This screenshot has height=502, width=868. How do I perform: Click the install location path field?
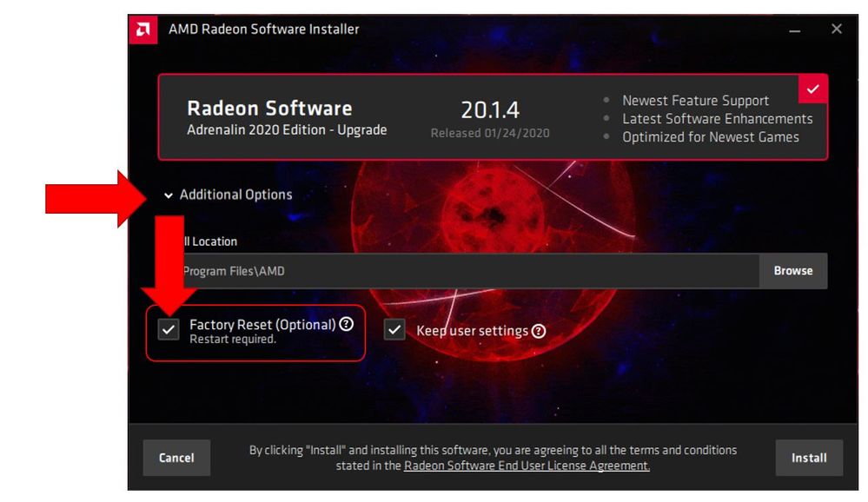click(461, 271)
